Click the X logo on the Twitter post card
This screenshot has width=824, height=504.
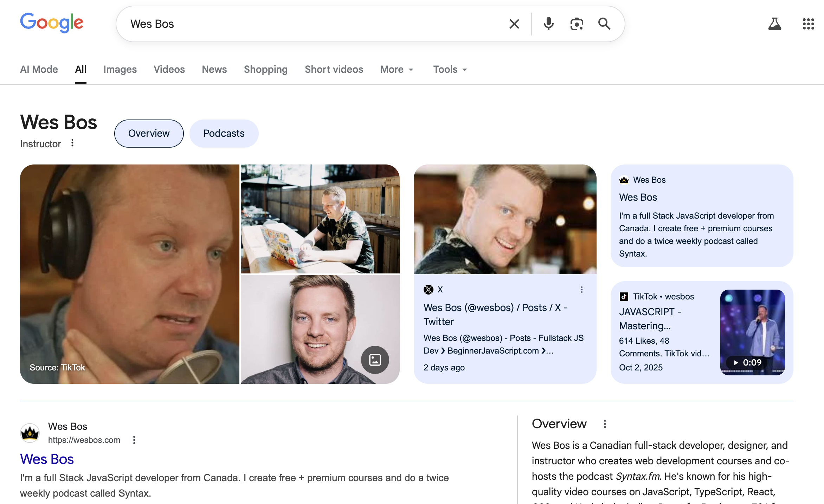[x=429, y=289]
